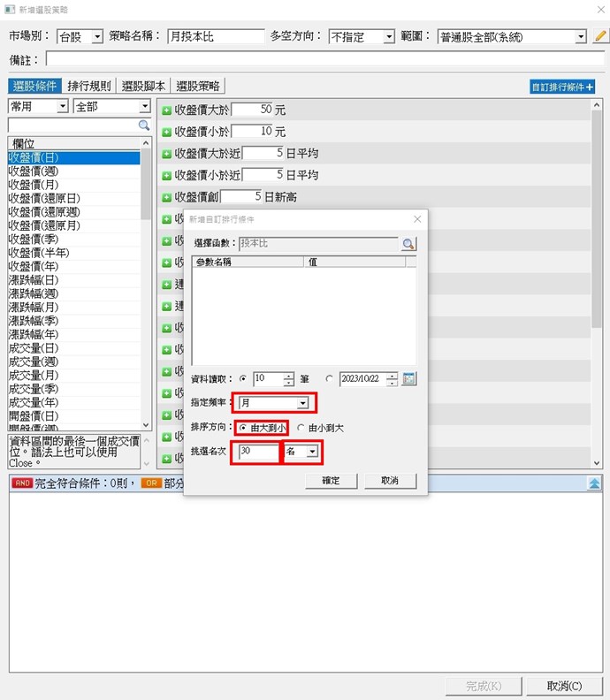Click the 確定 button in the dialog

(x=330, y=481)
